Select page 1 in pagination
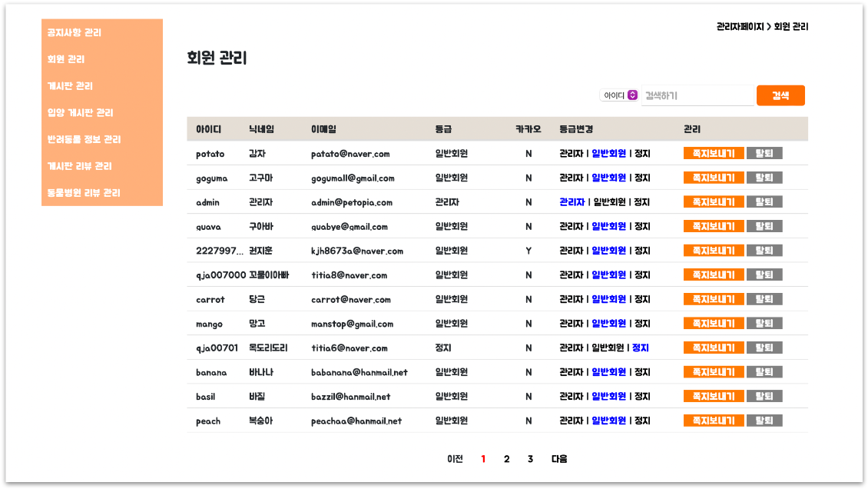This screenshot has height=489, width=868. [483, 459]
